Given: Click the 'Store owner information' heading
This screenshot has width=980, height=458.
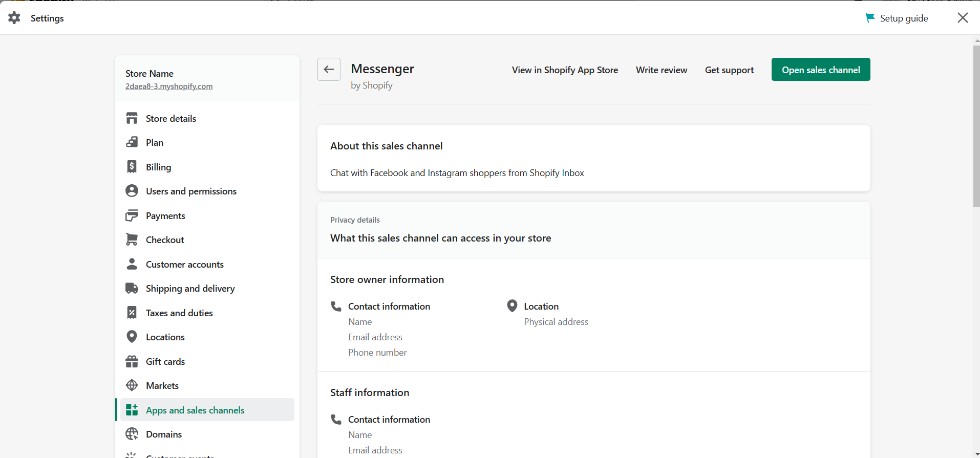Looking at the screenshot, I should (x=387, y=279).
